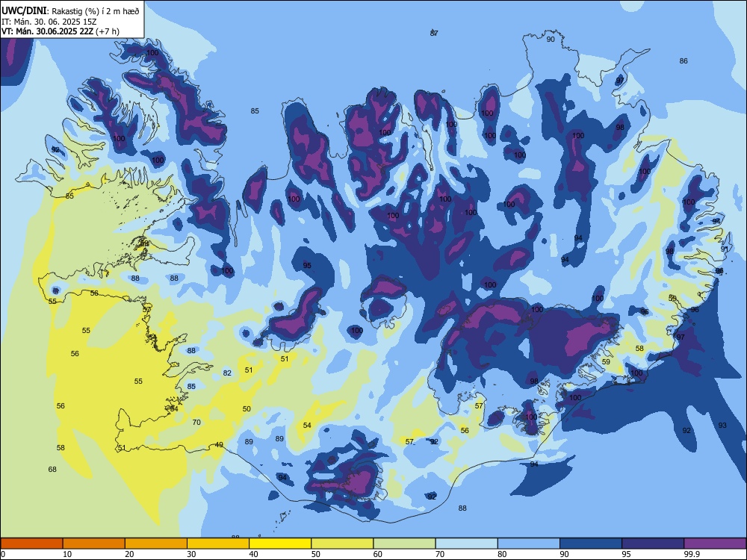This screenshot has height=560, width=747.
Task: Click the humidity value '86' in the northeast sea
Action: click(x=684, y=61)
